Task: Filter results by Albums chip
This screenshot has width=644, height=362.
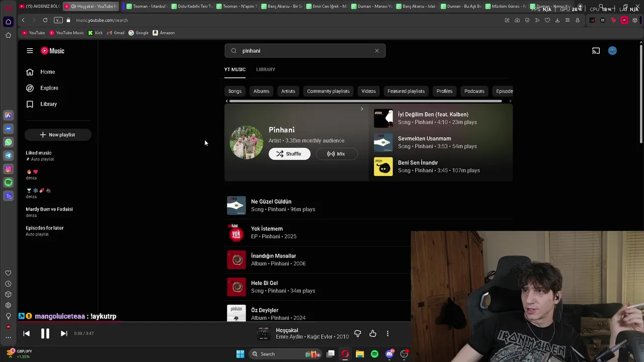Action: click(x=261, y=91)
